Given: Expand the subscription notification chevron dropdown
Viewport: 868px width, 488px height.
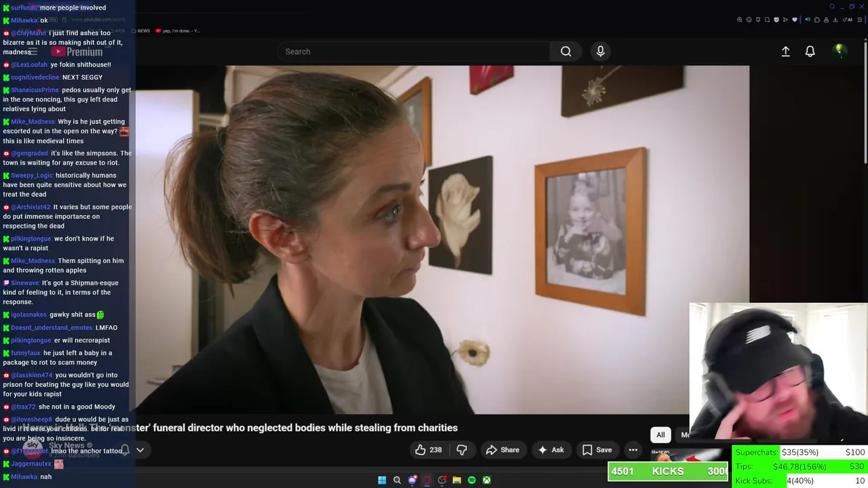Looking at the screenshot, I should coord(140,449).
